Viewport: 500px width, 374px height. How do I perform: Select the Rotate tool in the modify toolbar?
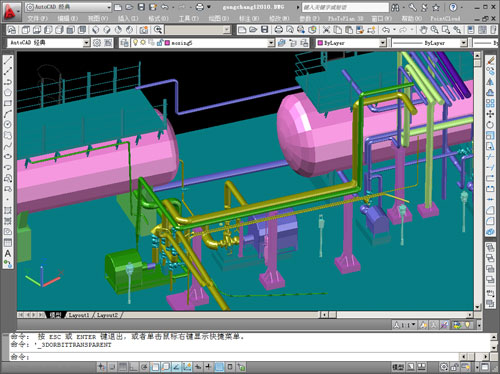coord(490,125)
